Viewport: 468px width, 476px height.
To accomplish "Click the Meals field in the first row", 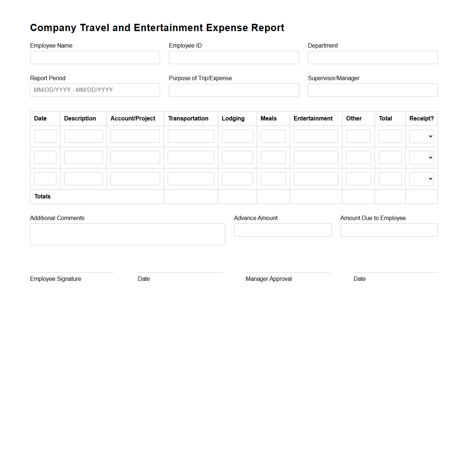I will 273,136.
